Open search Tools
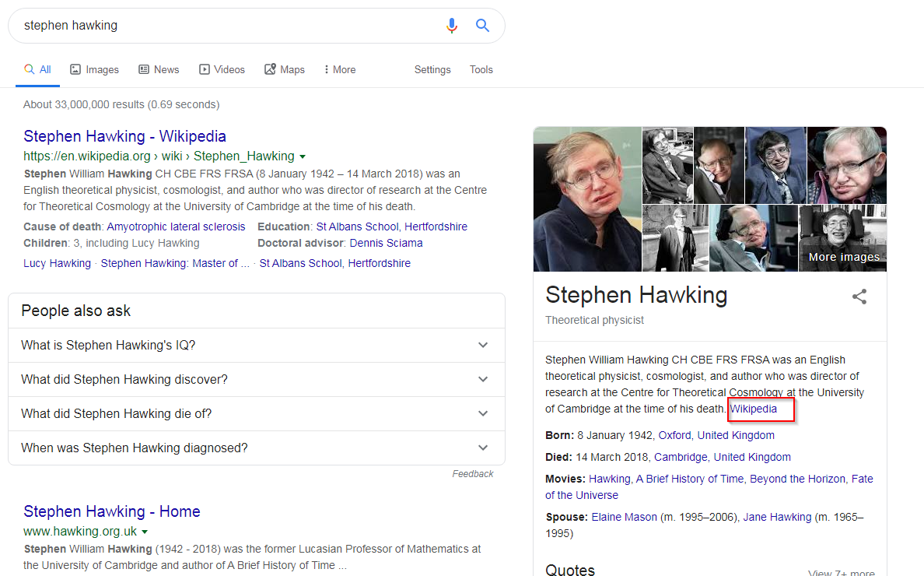 481,69
